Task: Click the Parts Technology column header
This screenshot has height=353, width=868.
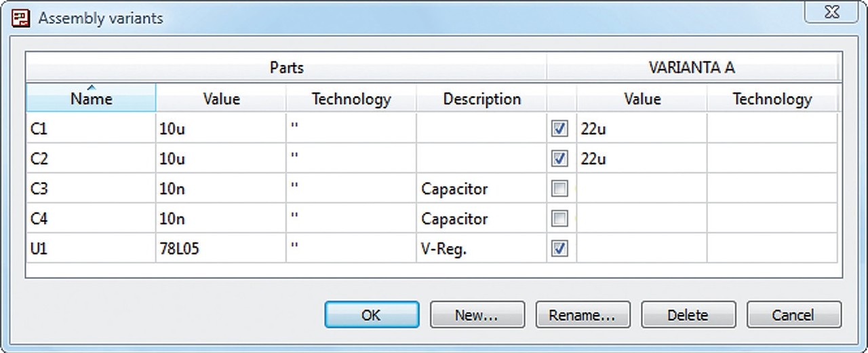Action: click(351, 99)
